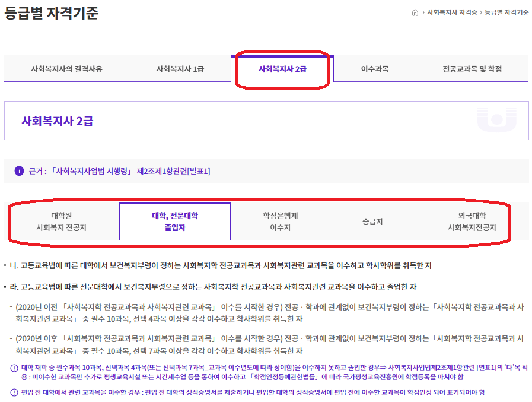Select 대학, 전문대학 졸업자 sub-tab
Viewport: 532px width, 402px height.
tap(175, 221)
